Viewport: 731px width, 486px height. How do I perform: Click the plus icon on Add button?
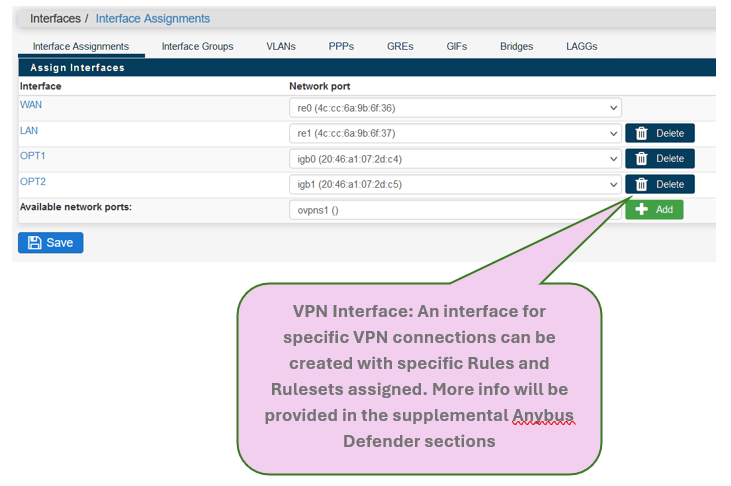(x=641, y=210)
